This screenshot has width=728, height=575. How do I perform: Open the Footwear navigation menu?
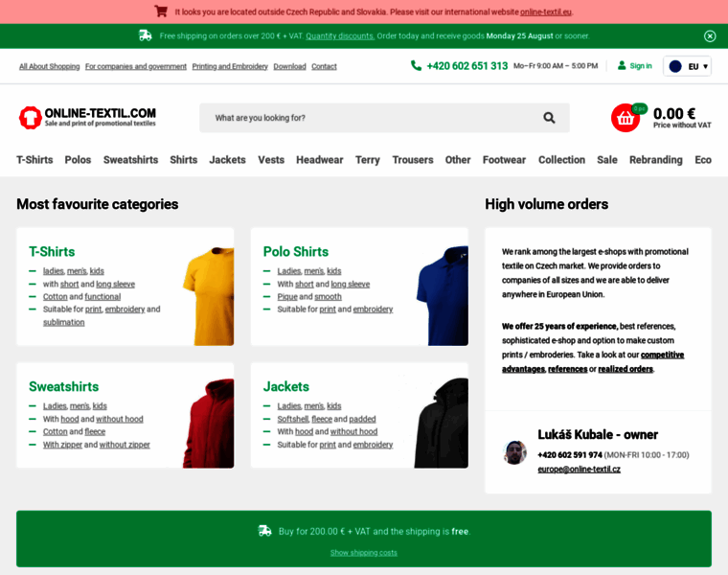click(x=504, y=160)
